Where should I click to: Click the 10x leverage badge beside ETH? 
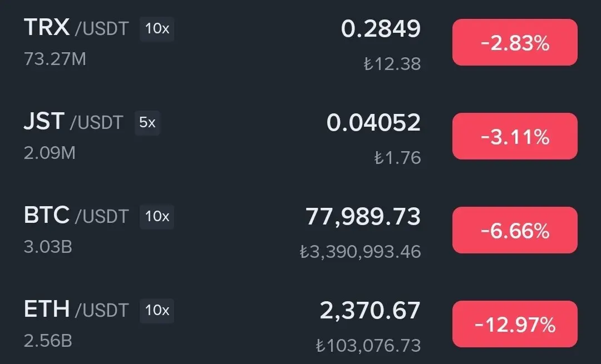(x=157, y=311)
